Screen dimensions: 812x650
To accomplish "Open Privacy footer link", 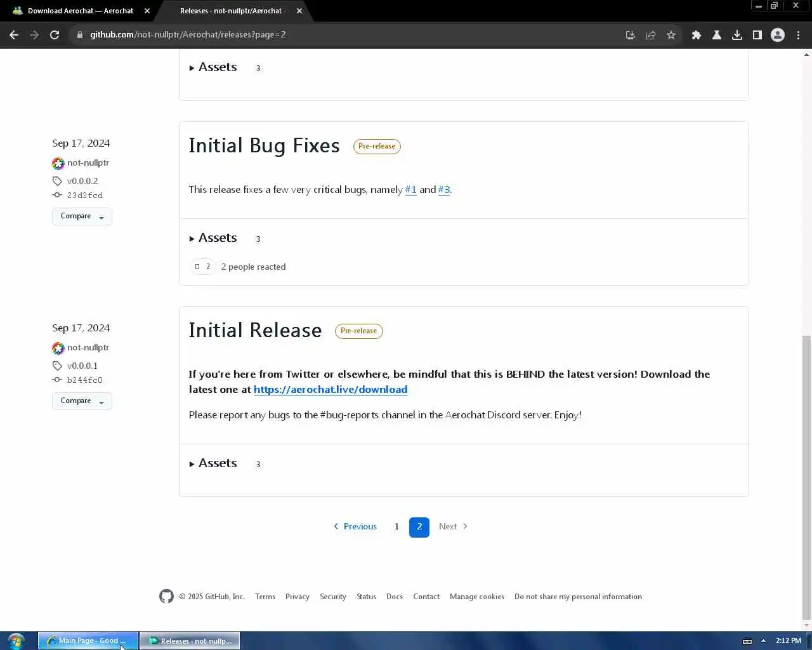I will [298, 597].
